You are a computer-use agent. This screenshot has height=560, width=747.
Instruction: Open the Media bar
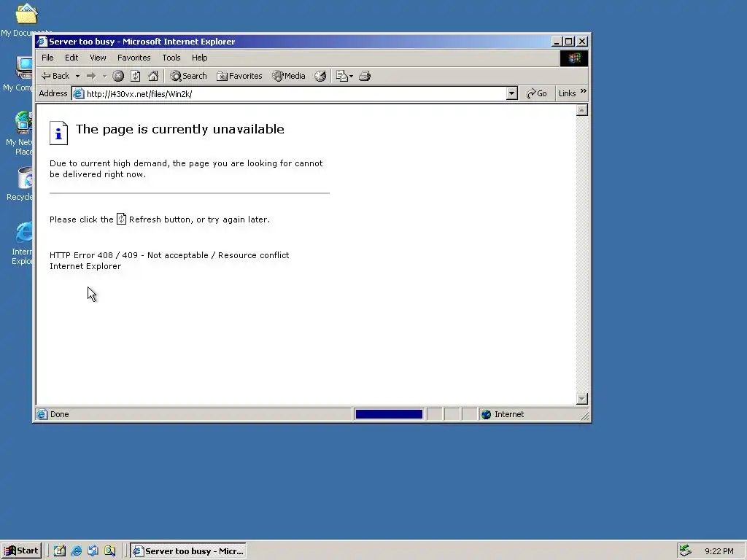pyautogui.click(x=288, y=76)
